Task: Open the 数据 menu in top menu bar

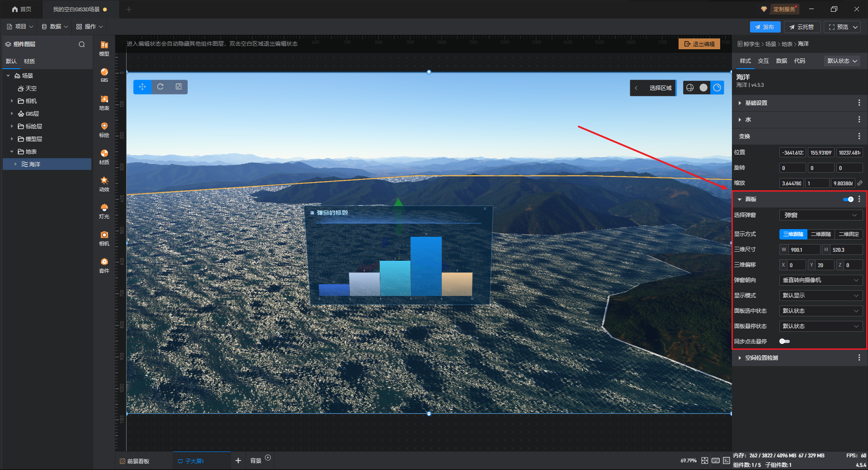Action: coord(55,27)
